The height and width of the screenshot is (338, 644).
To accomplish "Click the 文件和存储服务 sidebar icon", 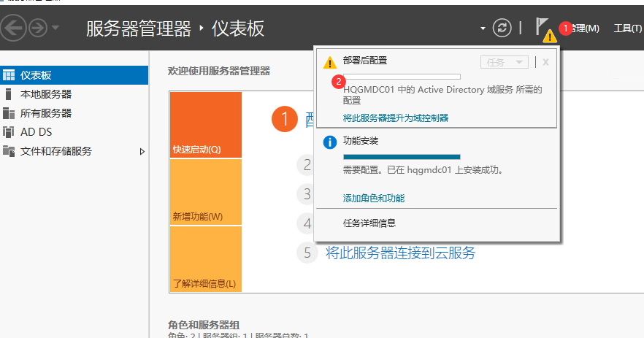I will (x=9, y=151).
